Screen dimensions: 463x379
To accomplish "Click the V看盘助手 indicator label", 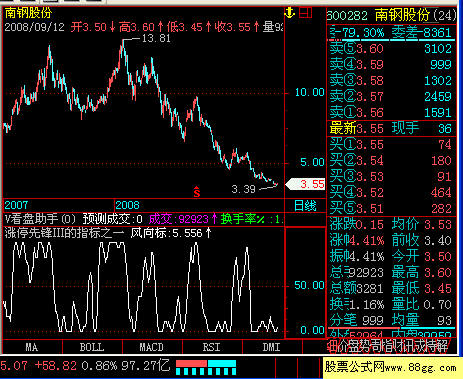I will coord(40,219).
